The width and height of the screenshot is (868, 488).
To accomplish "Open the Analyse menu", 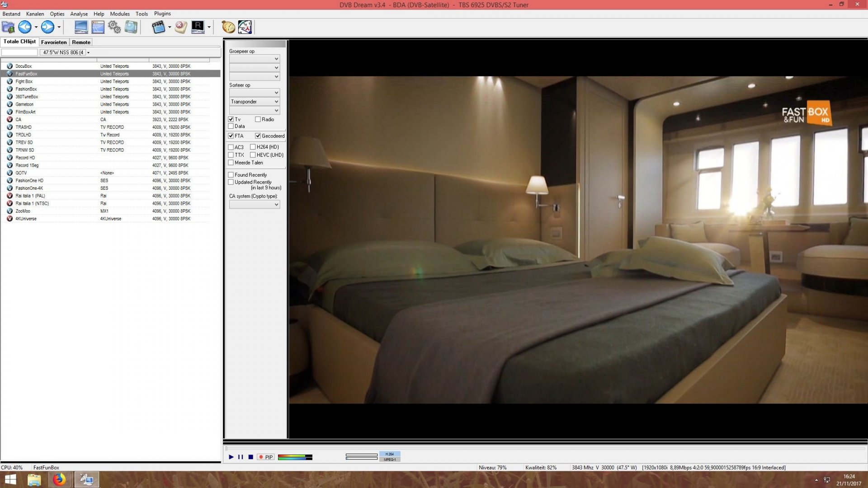I will coord(79,14).
